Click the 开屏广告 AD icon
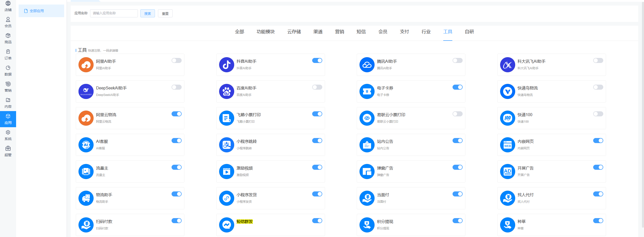 [508, 172]
